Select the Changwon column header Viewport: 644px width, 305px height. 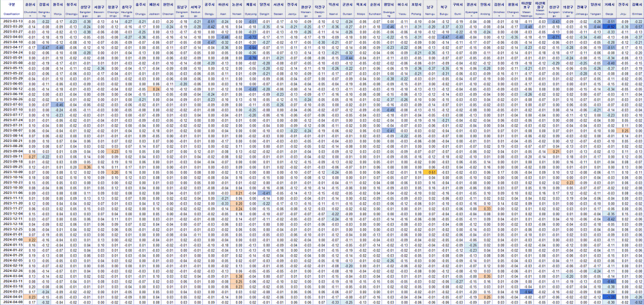[512, 9]
